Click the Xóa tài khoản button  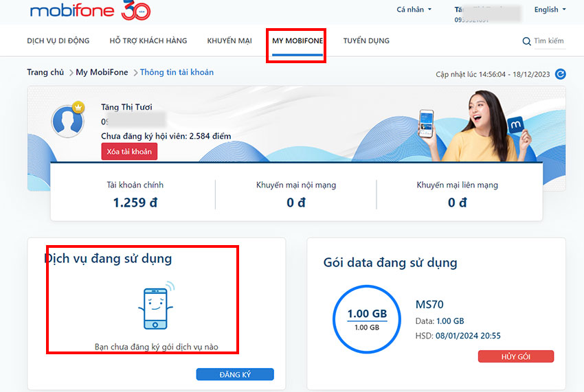click(x=129, y=152)
